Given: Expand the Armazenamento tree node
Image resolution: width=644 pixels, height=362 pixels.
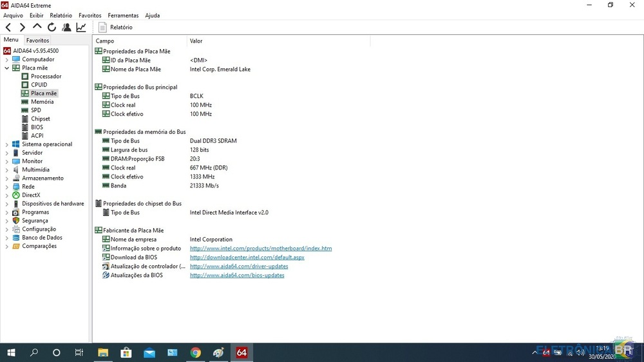Looking at the screenshot, I should click(7, 178).
